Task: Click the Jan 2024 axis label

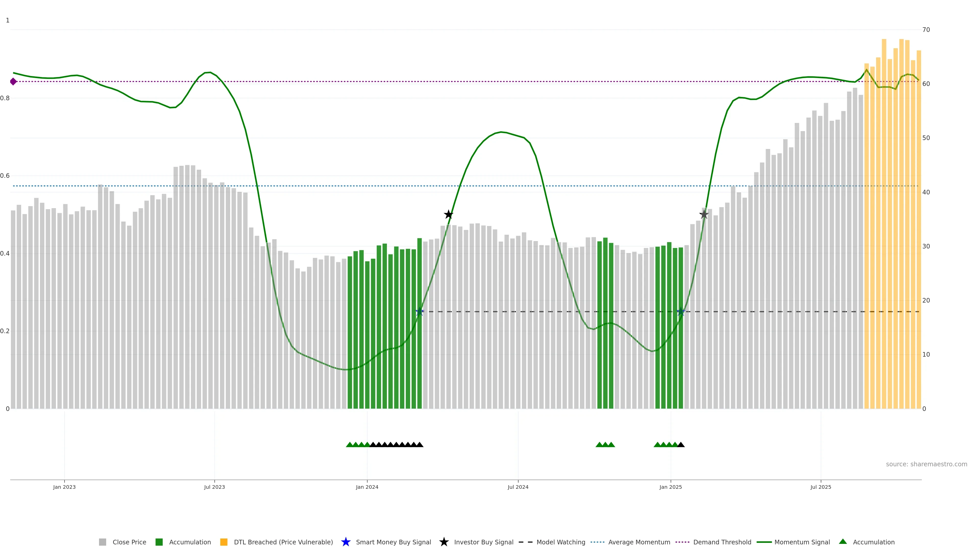Action: [367, 487]
